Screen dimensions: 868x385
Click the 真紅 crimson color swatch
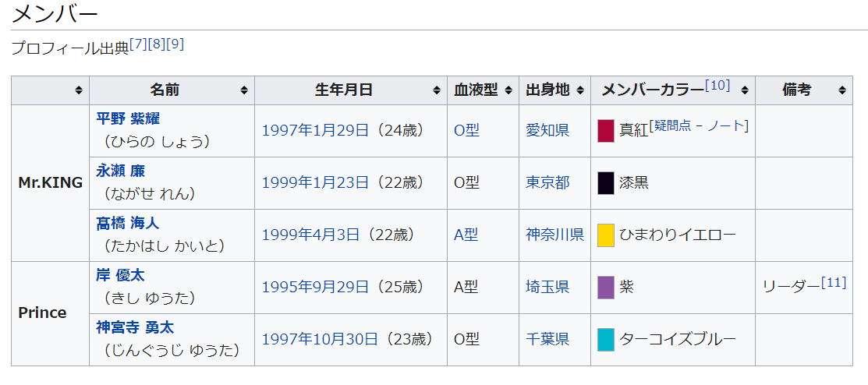pyautogui.click(x=606, y=131)
